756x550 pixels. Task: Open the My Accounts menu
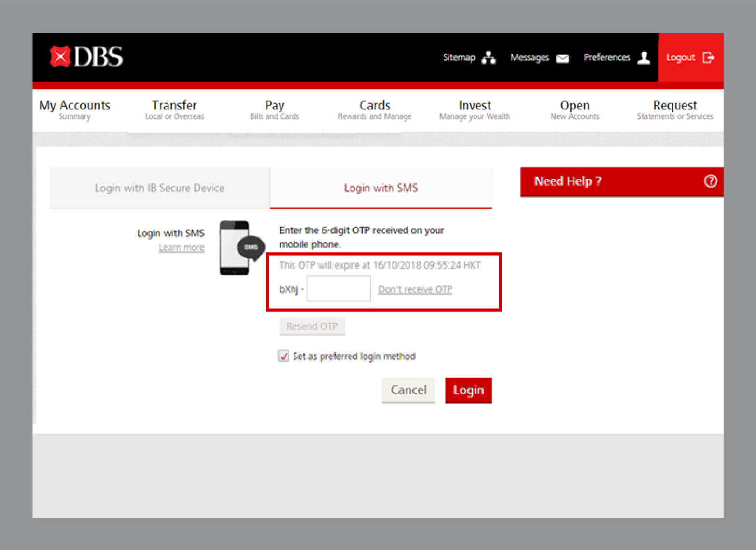[x=74, y=110]
